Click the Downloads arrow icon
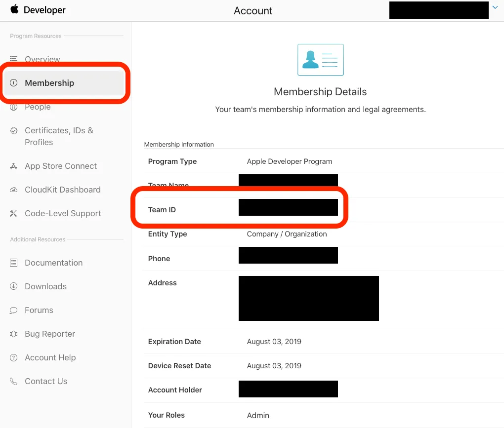This screenshot has height=428, width=504. point(14,287)
